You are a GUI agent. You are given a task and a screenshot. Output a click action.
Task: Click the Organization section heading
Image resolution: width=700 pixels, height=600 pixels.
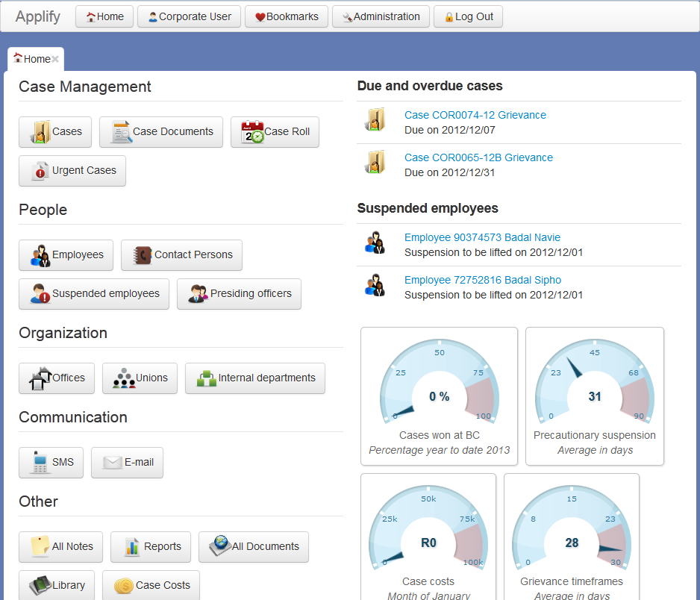(63, 333)
